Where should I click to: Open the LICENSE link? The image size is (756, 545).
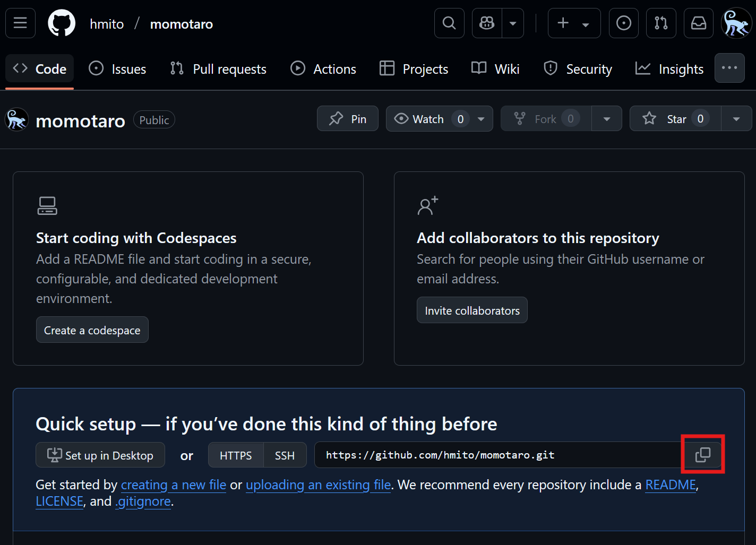pos(59,501)
